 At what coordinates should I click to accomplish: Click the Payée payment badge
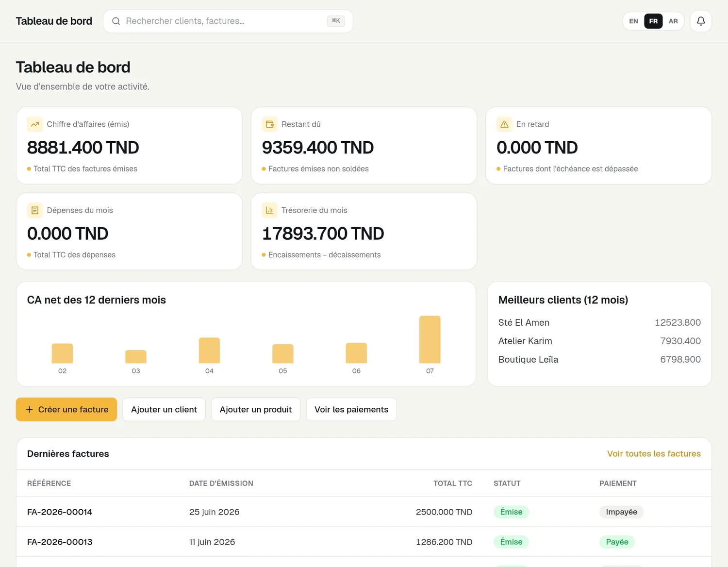pos(617,542)
